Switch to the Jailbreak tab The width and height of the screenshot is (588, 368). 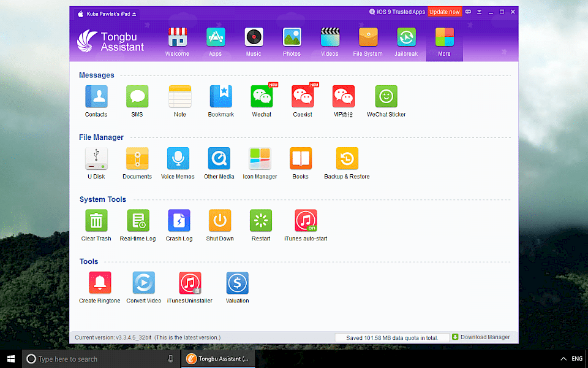click(x=406, y=42)
